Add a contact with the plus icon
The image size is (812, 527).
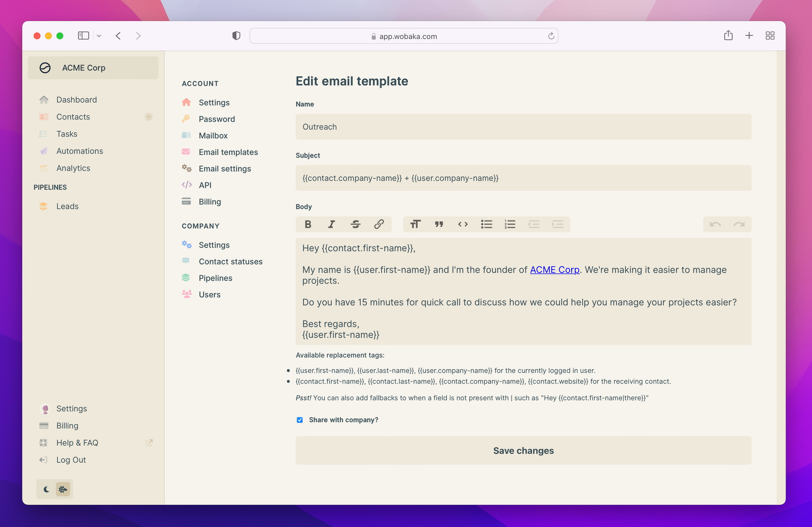[x=149, y=117]
